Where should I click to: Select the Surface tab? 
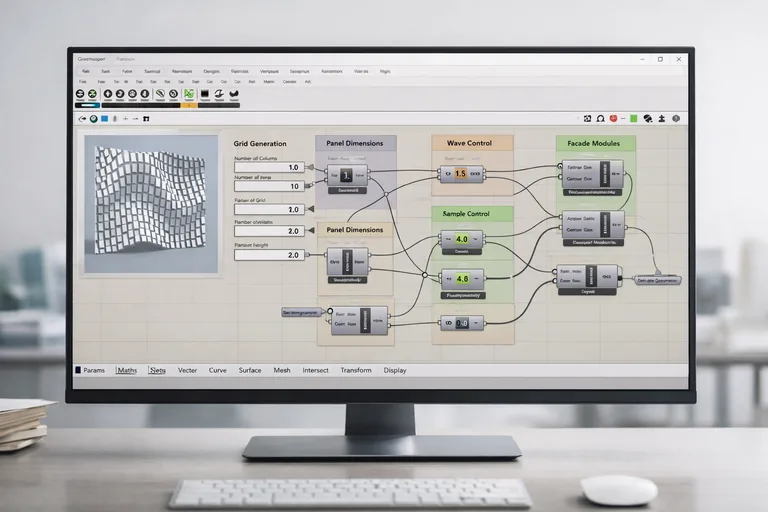(x=249, y=370)
